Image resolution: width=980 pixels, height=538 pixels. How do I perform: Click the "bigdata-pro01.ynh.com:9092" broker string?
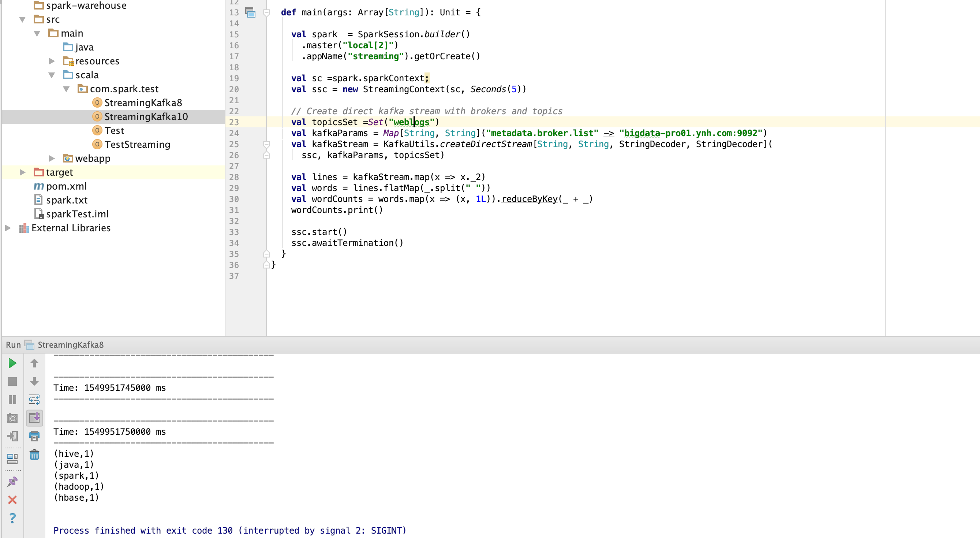coord(691,133)
